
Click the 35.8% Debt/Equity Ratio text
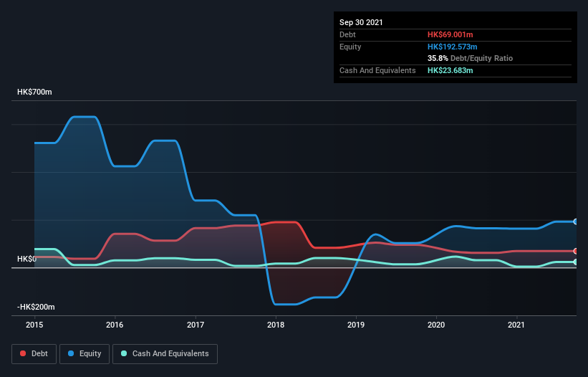click(471, 58)
